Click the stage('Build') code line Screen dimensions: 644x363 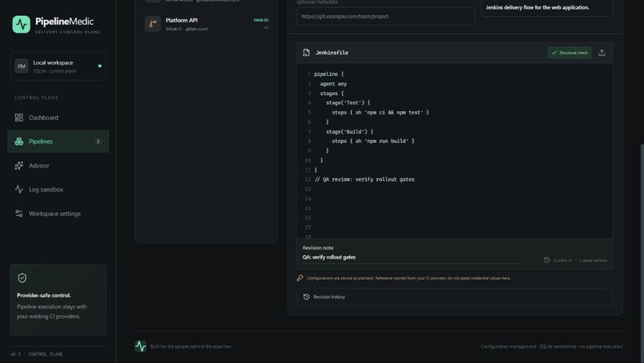click(x=349, y=132)
